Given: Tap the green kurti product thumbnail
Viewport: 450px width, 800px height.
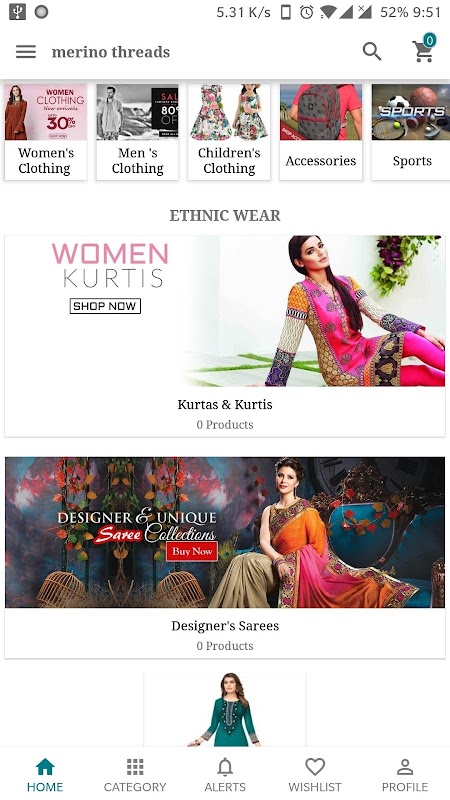Looking at the screenshot, I should pos(225,710).
